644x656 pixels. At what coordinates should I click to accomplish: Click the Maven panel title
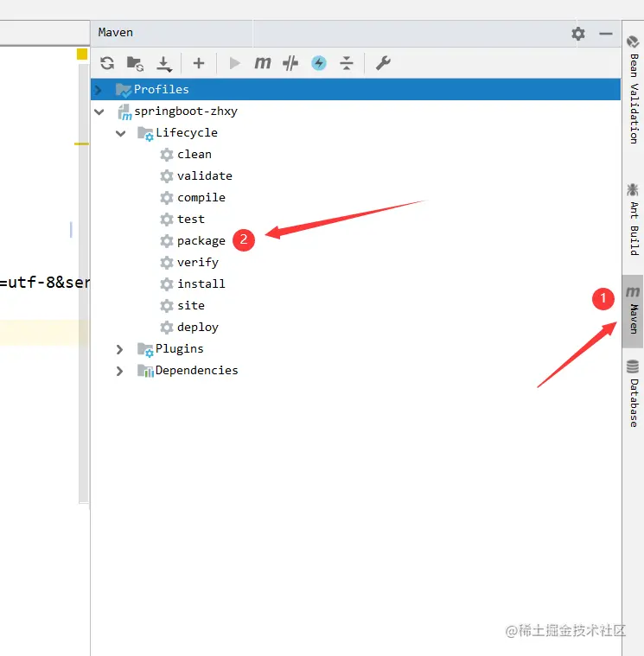(116, 33)
